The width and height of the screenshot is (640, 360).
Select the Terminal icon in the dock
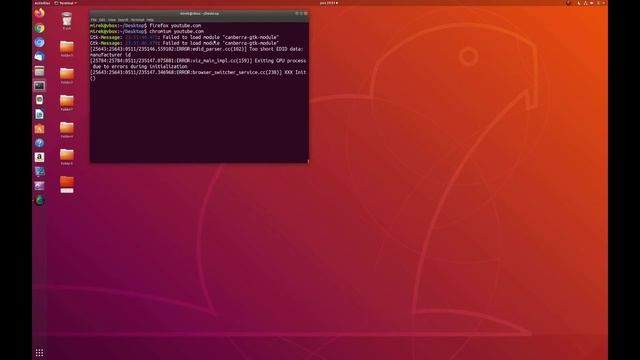(x=39, y=86)
